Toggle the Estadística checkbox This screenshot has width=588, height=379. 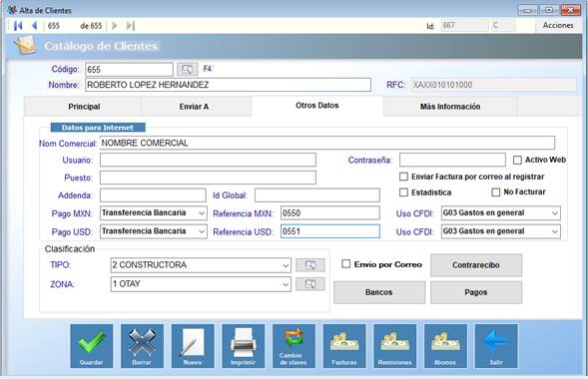pos(403,192)
